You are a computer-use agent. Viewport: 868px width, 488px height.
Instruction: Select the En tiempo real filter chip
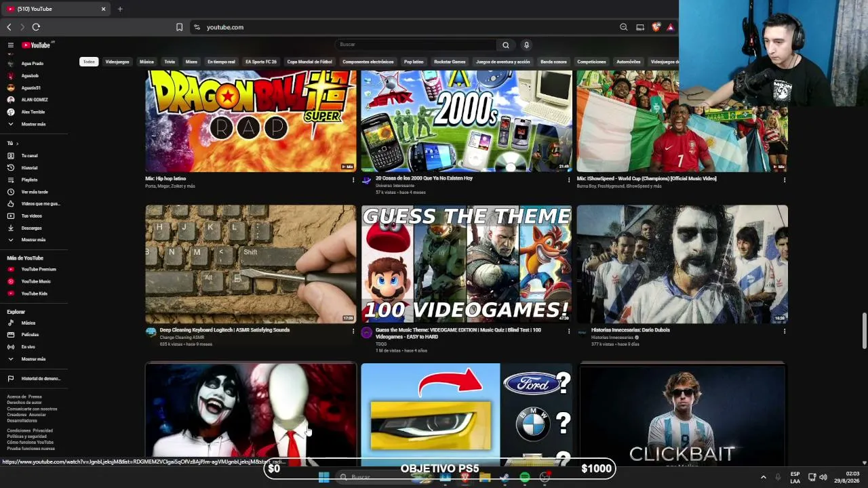(221, 62)
